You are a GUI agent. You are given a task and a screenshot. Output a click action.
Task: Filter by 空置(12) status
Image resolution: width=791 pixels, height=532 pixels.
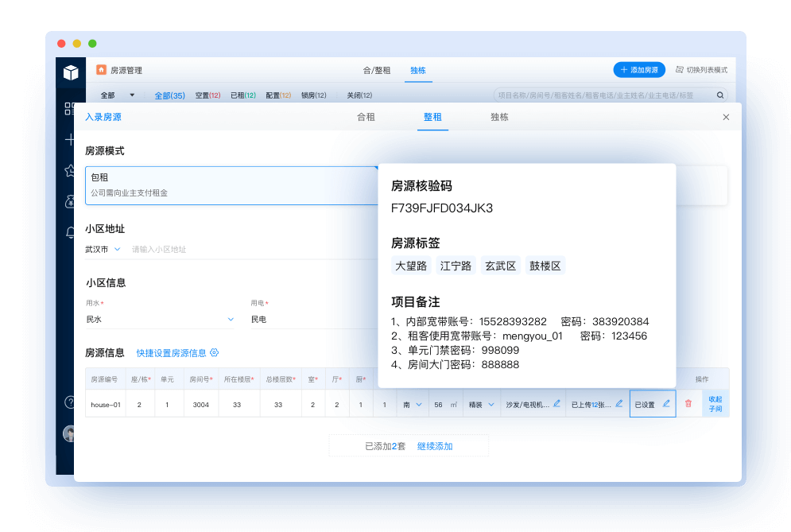point(207,95)
